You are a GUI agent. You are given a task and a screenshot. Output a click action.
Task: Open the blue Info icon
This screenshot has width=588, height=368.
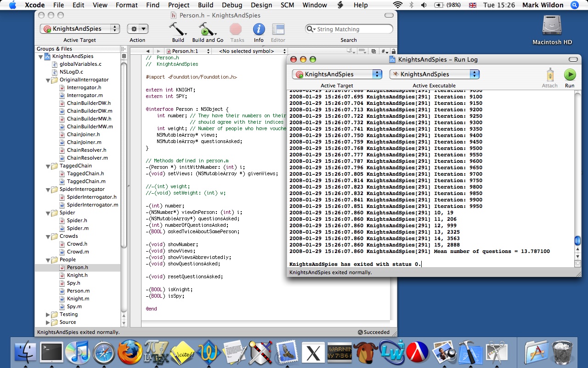(259, 29)
